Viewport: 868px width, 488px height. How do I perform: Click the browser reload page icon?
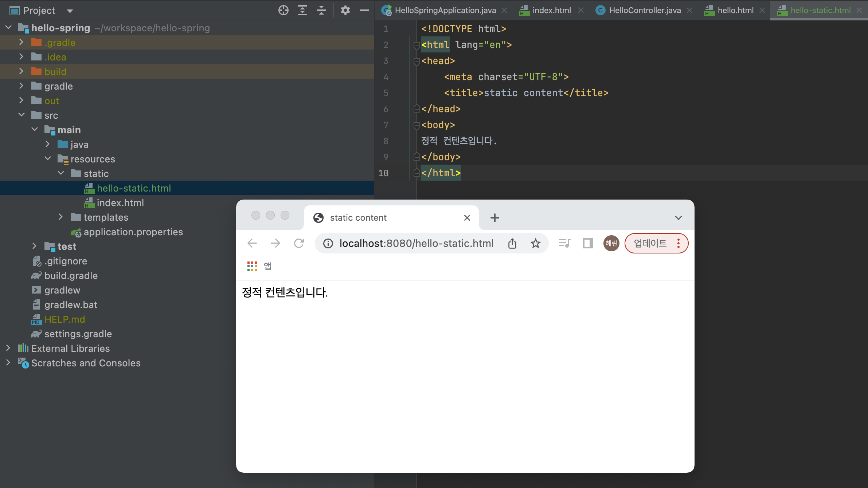tap(299, 243)
